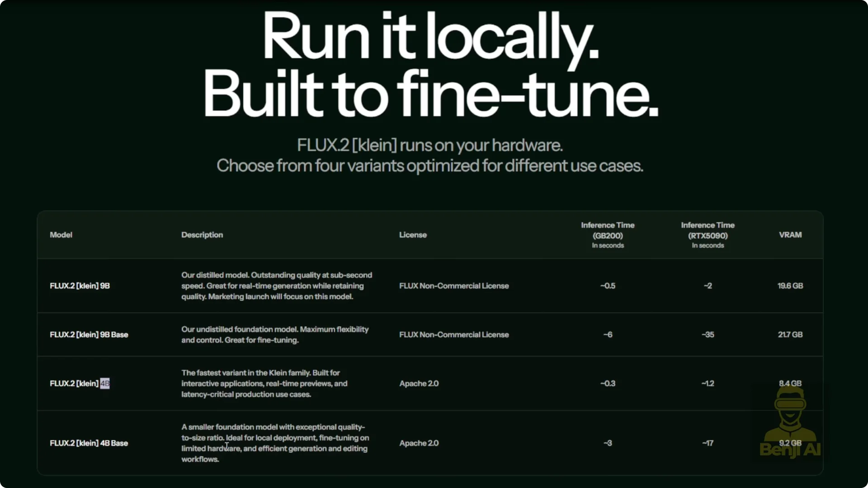
Task: Click the highlighted 4B text selection
Action: coord(105,384)
